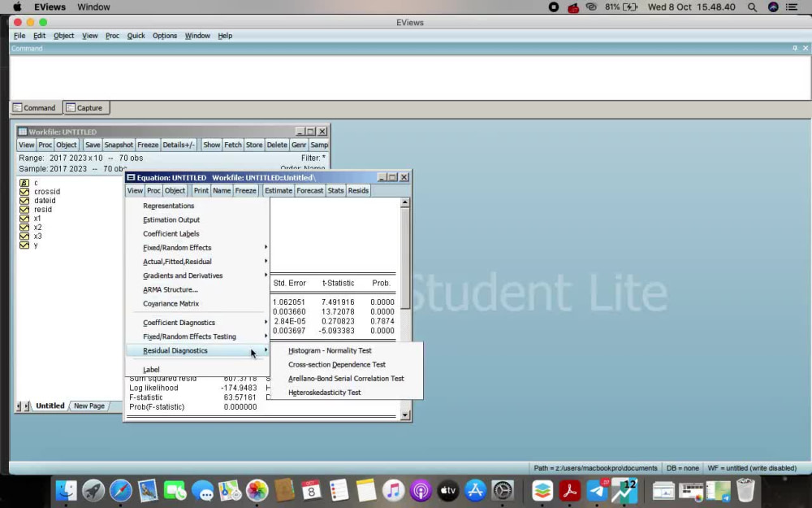Select the dateid series icon
Viewport: 812px width, 508px height.
(x=24, y=200)
